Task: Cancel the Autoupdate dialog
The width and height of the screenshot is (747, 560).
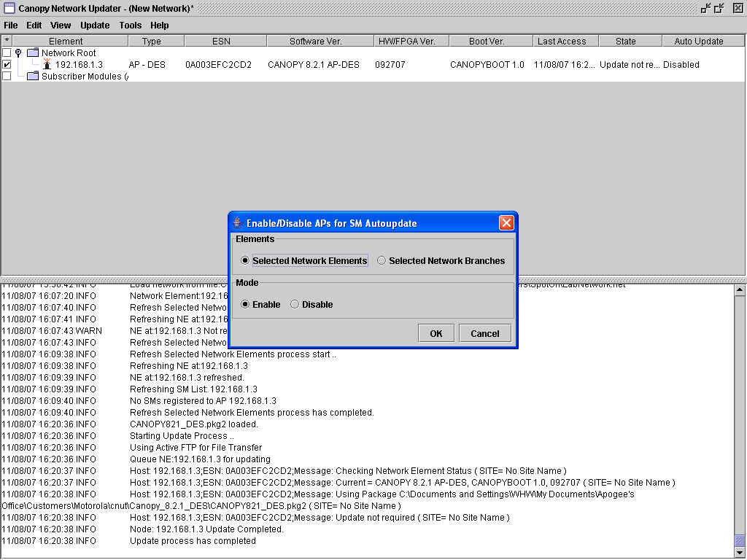Action: (484, 333)
